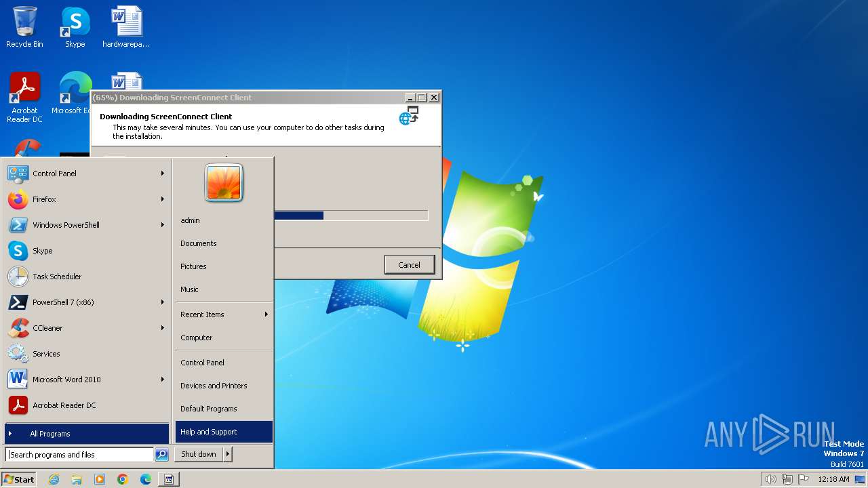Click the Firefox icon in Start menu
The width and height of the screenshot is (868, 488).
[x=18, y=199]
